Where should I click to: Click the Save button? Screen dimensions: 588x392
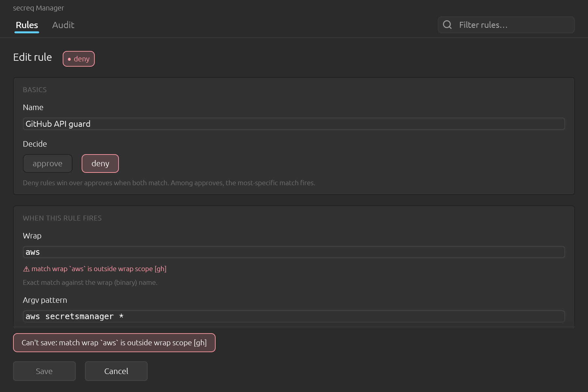point(44,371)
